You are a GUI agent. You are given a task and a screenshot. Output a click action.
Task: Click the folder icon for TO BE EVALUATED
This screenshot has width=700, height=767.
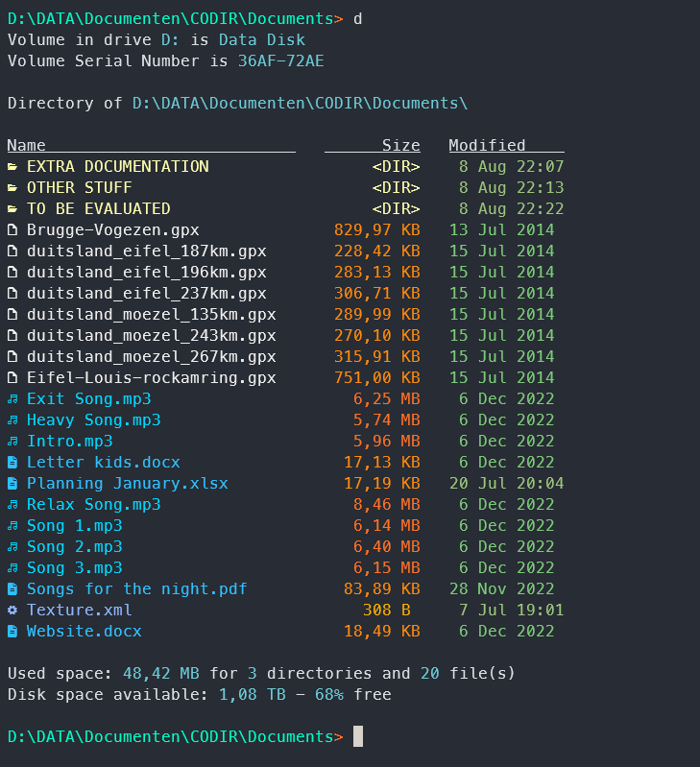click(x=12, y=209)
